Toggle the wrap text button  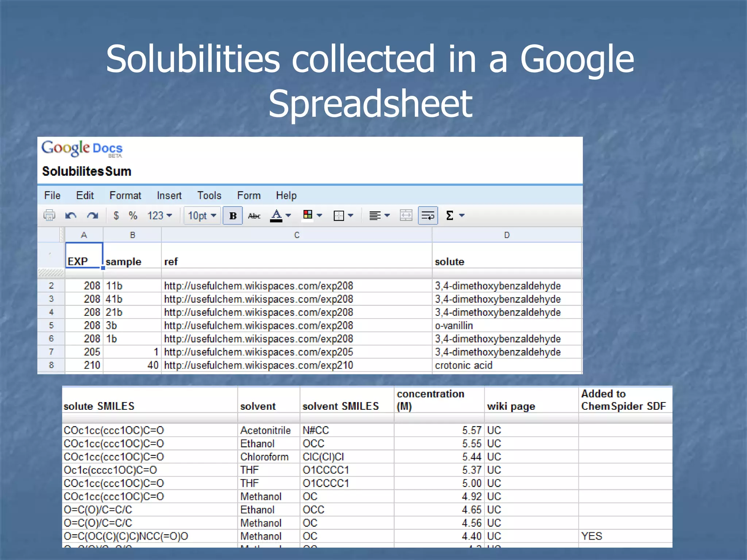427,215
